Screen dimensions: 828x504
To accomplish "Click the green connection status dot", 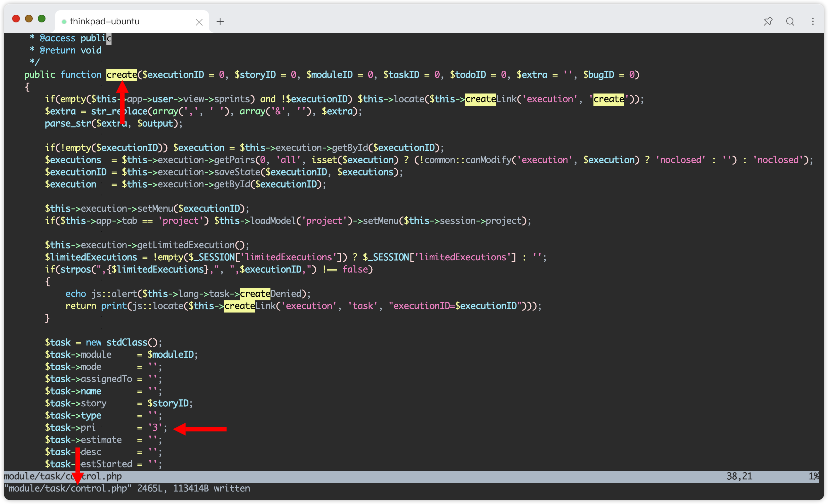I will (64, 22).
